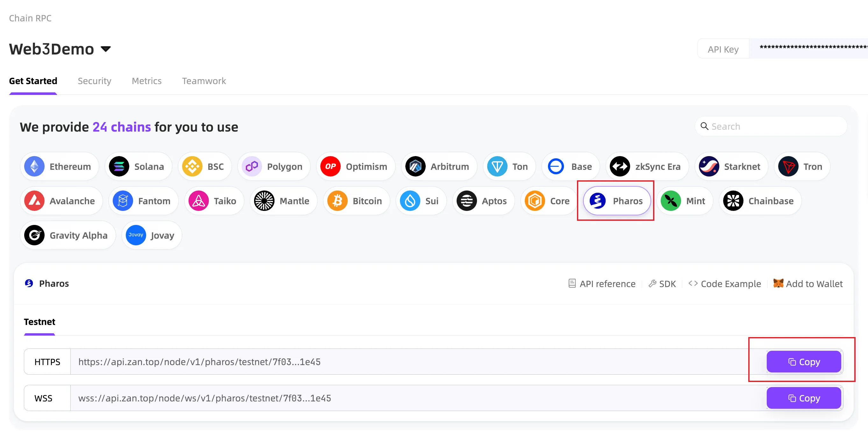Expand the Web3Demo project dropdown
868x432 pixels.
coord(106,49)
